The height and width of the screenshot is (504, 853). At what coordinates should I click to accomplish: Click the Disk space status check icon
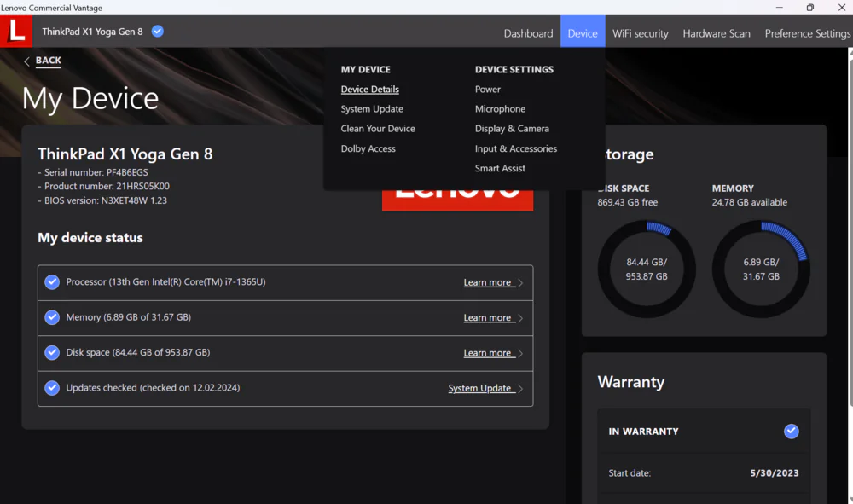[52, 353]
